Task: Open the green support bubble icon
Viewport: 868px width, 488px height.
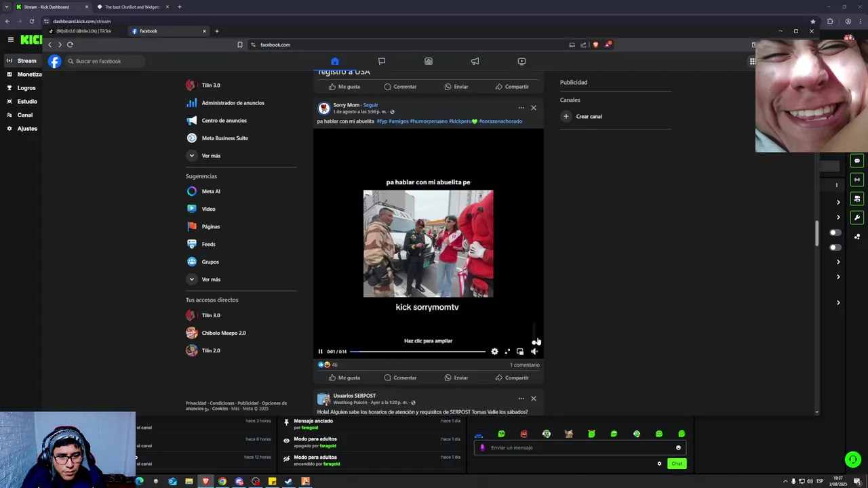Action: pyautogui.click(x=853, y=460)
